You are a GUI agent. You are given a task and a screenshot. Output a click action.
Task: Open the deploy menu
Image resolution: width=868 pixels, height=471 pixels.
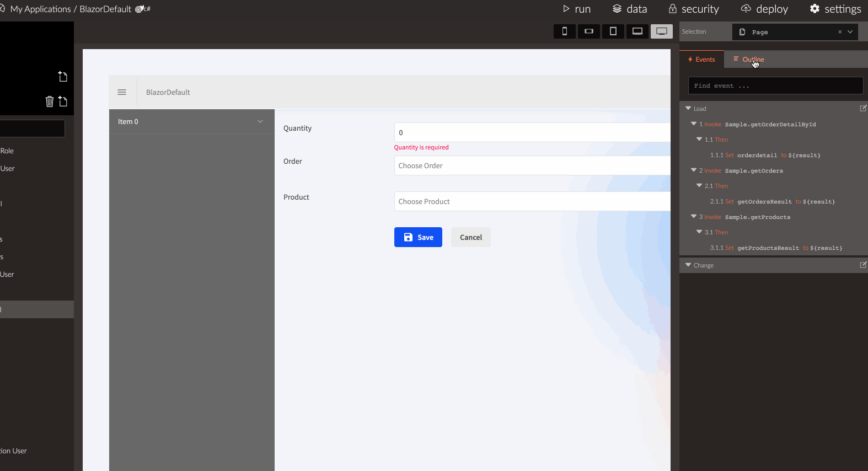pyautogui.click(x=764, y=9)
